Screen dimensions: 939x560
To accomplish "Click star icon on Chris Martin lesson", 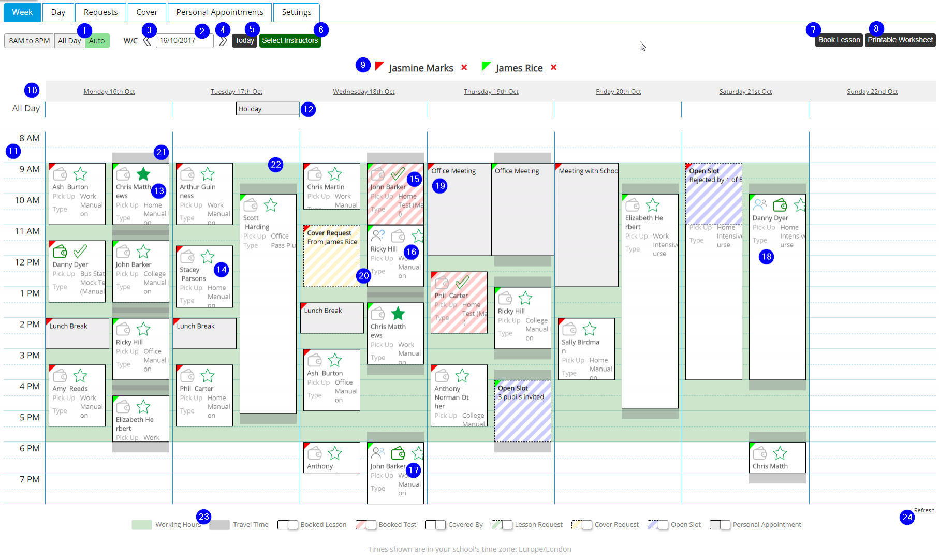I will point(335,174).
